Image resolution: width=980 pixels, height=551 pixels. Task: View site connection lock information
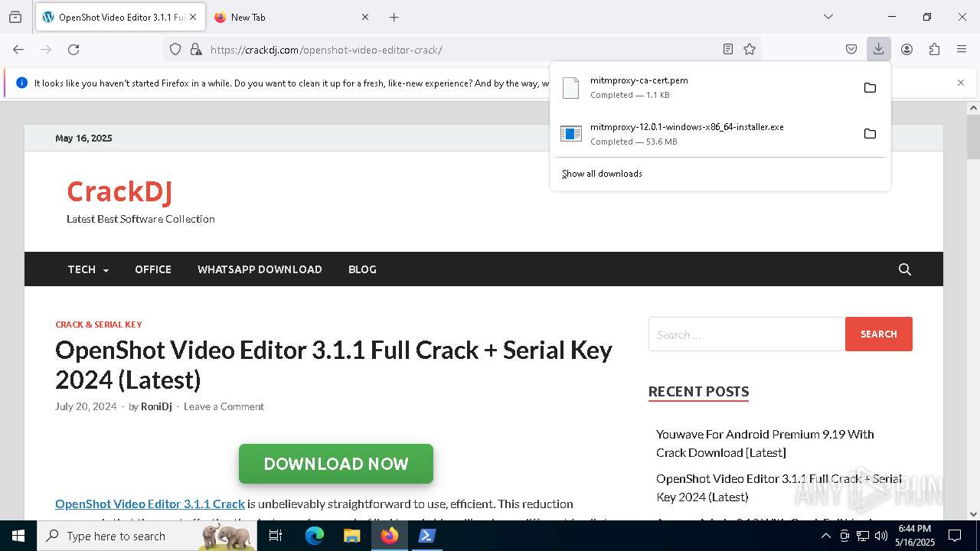(196, 50)
